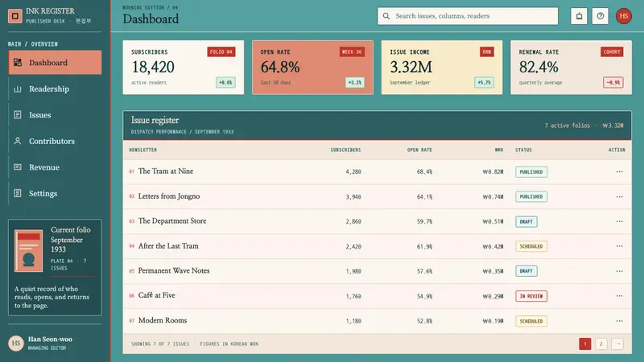Image resolution: width=644 pixels, height=362 pixels.
Task: Click the '4,280' subscribers value
Action: tap(353, 172)
